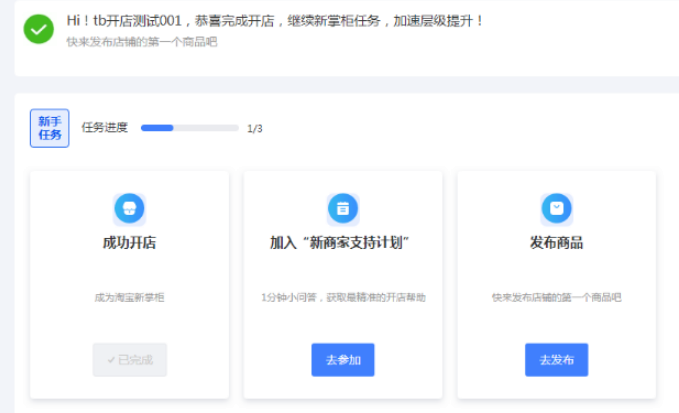Click the document icon above 加入"新商家支持计划"
Viewport: 679px width, 413px height.
pos(343,208)
